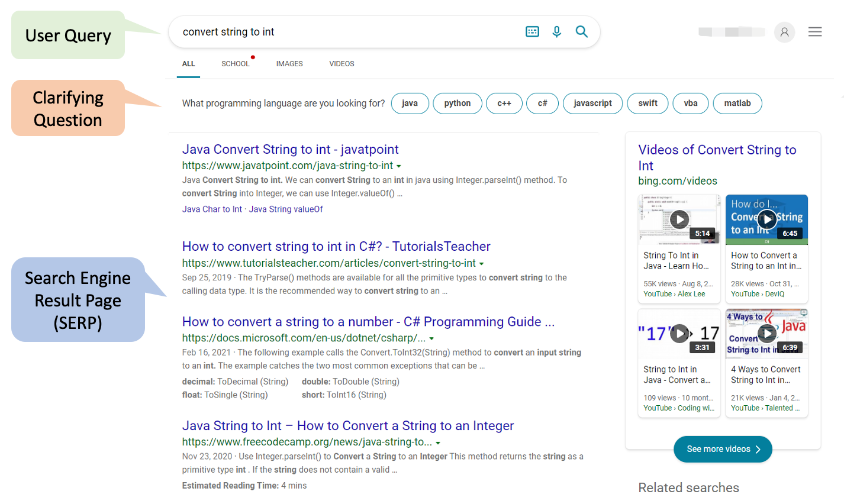Open the SCHOOL tab
844x504 pixels.
pos(236,64)
